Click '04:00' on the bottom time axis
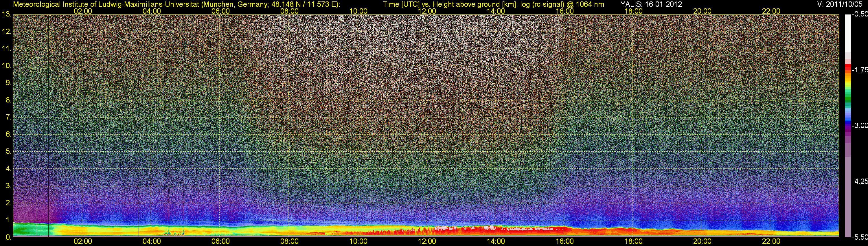The width and height of the screenshot is (868, 246). pyautogui.click(x=152, y=241)
